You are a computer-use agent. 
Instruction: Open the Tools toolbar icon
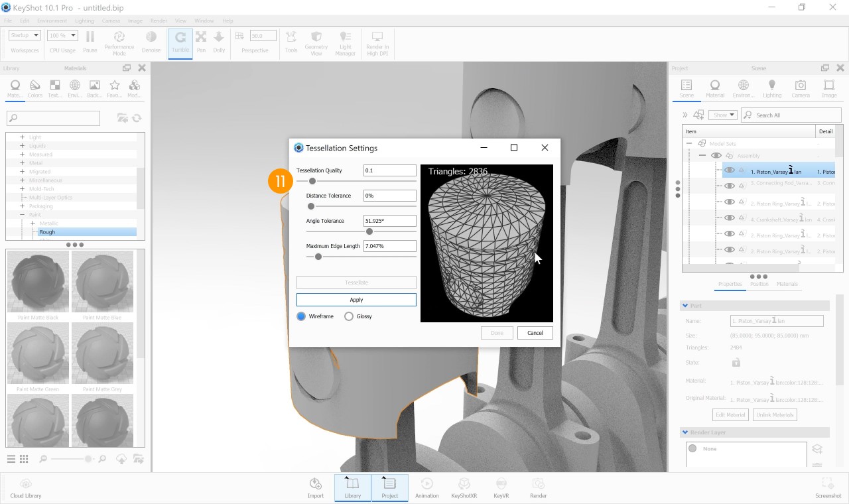coord(291,37)
